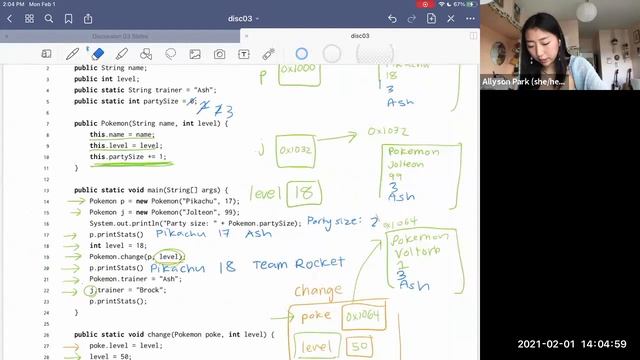Close the Discussion 03 Slides tab

pos(7,36)
